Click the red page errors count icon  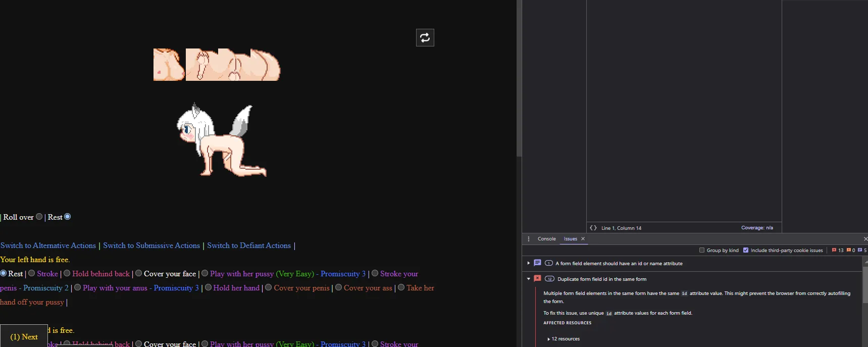[x=834, y=250]
